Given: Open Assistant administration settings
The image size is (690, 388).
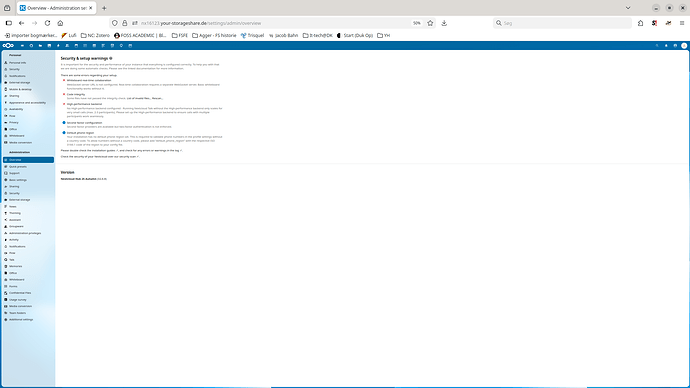Looking at the screenshot, I should pyautogui.click(x=28, y=220).
